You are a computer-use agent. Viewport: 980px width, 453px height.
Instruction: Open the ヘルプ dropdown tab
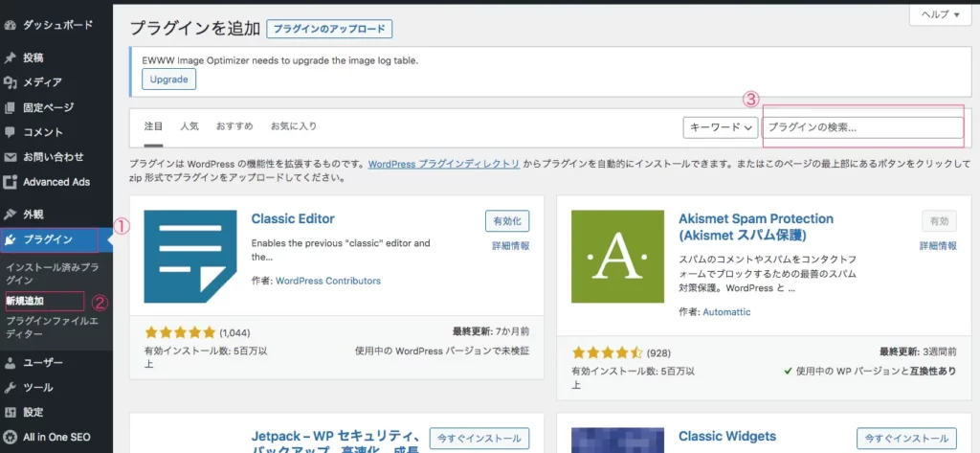(940, 14)
